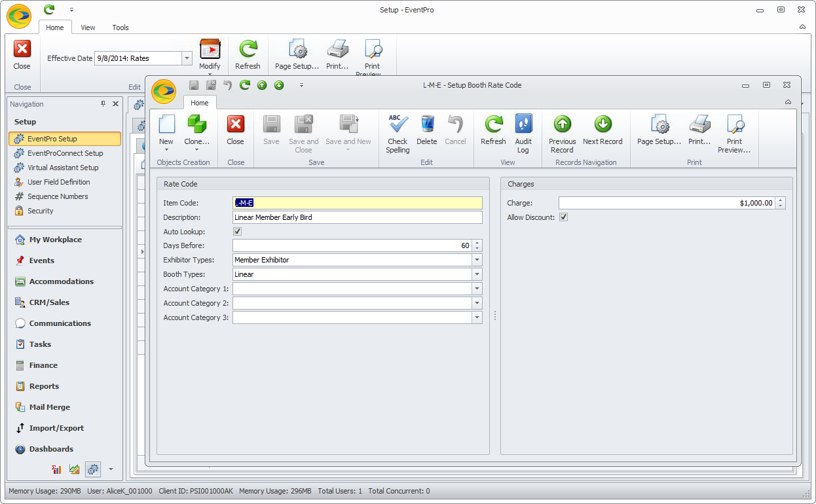Open navigation configure buttons dropdown arrow
The height and width of the screenshot is (504, 816).
click(x=111, y=469)
